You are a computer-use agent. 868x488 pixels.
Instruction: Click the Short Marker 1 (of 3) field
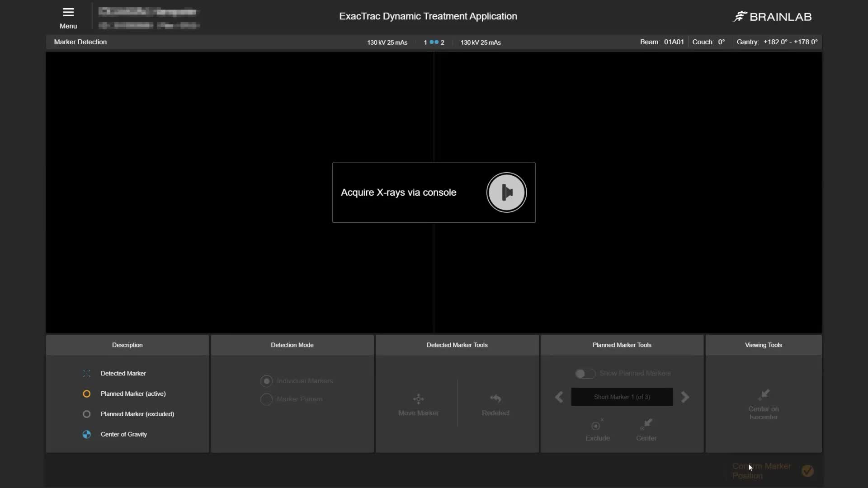click(622, 397)
